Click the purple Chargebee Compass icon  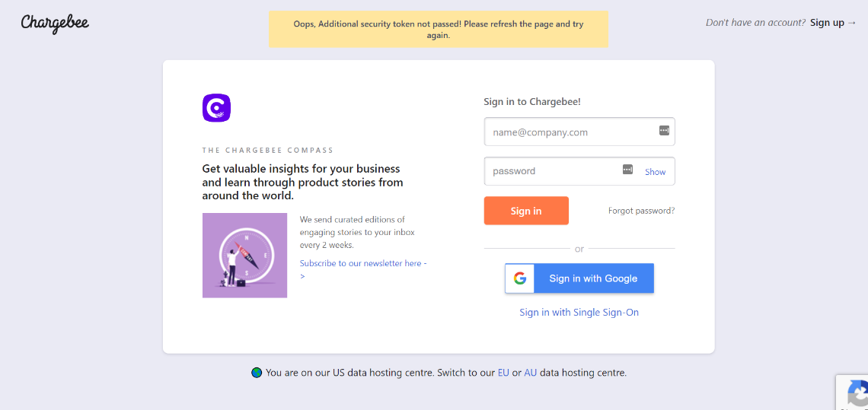216,108
